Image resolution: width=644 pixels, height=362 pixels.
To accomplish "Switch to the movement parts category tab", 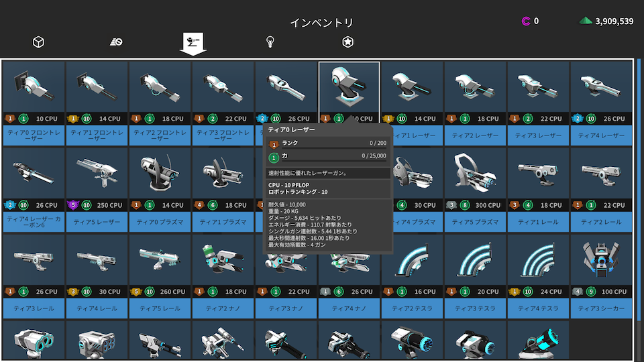I will pos(116,42).
